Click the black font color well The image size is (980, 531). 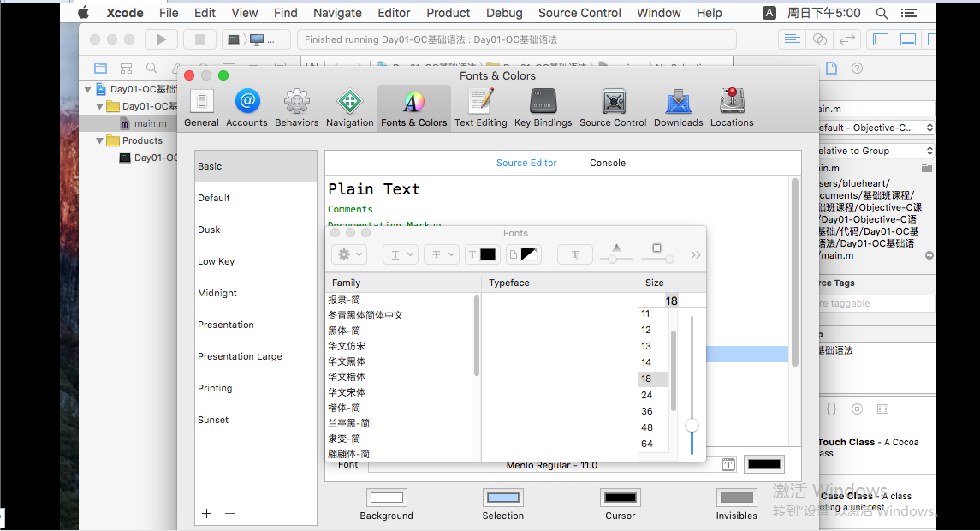pos(763,464)
